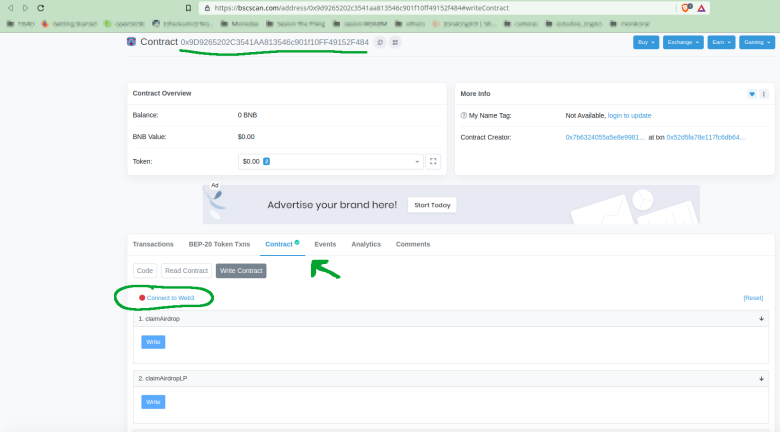The height and width of the screenshot is (432, 780).
Task: Expand token holdings with the fullscreen icon
Action: (433, 161)
